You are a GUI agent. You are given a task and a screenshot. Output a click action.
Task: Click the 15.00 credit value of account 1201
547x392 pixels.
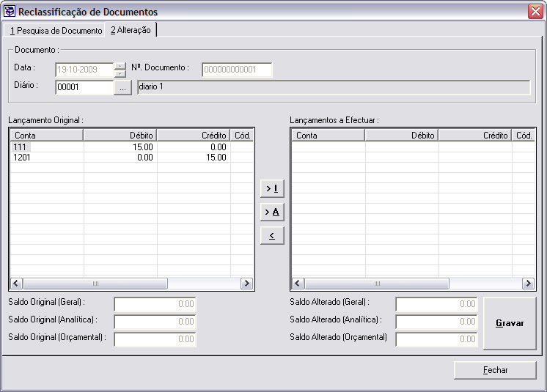(x=216, y=158)
